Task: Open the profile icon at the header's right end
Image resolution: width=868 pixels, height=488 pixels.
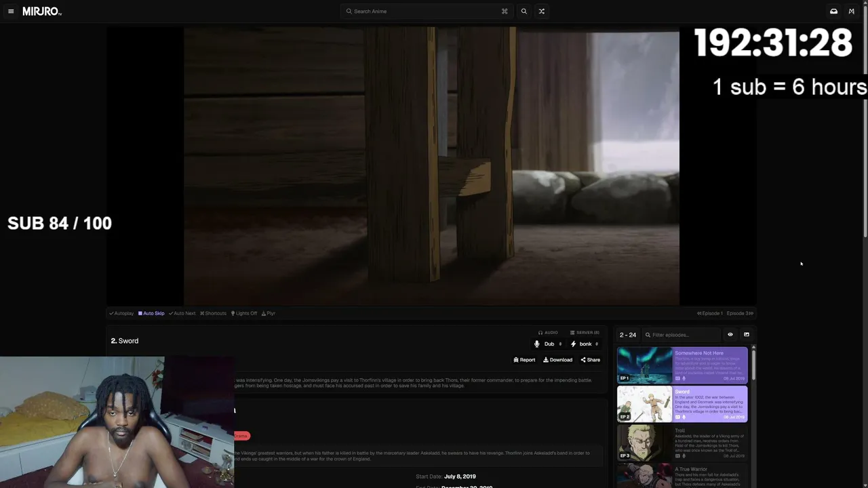Action: coord(852,12)
